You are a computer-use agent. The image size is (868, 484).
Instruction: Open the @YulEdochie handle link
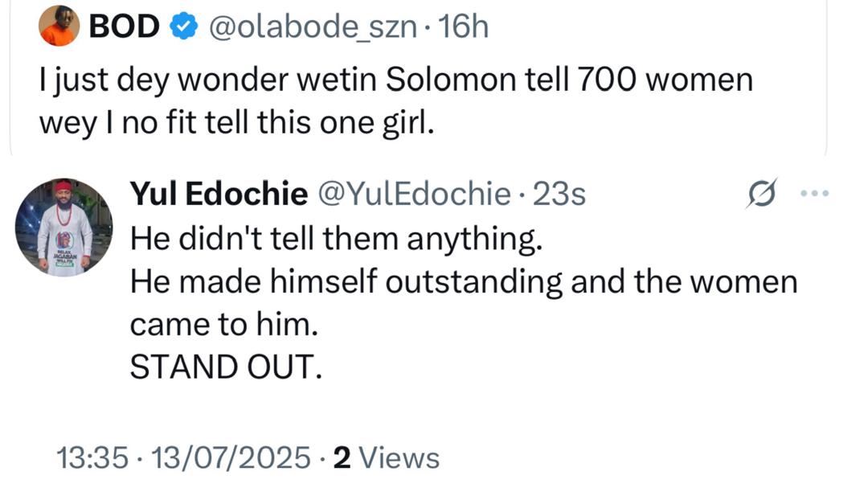click(x=415, y=194)
